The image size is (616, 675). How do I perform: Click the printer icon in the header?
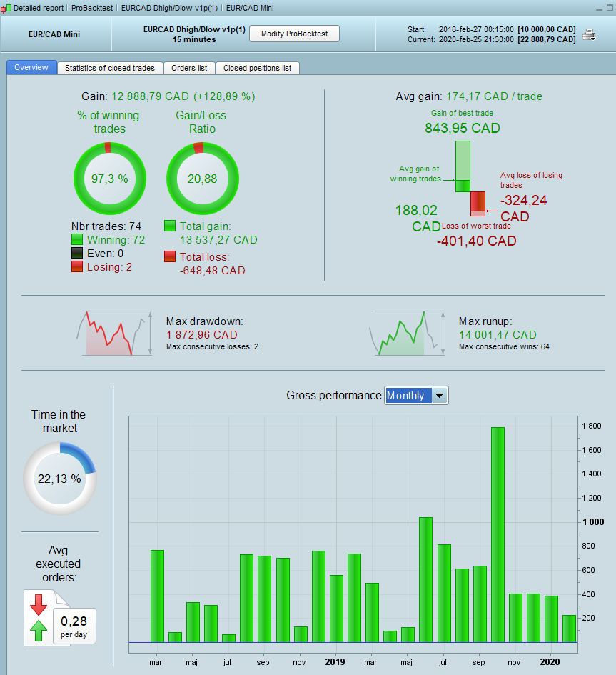click(x=589, y=35)
